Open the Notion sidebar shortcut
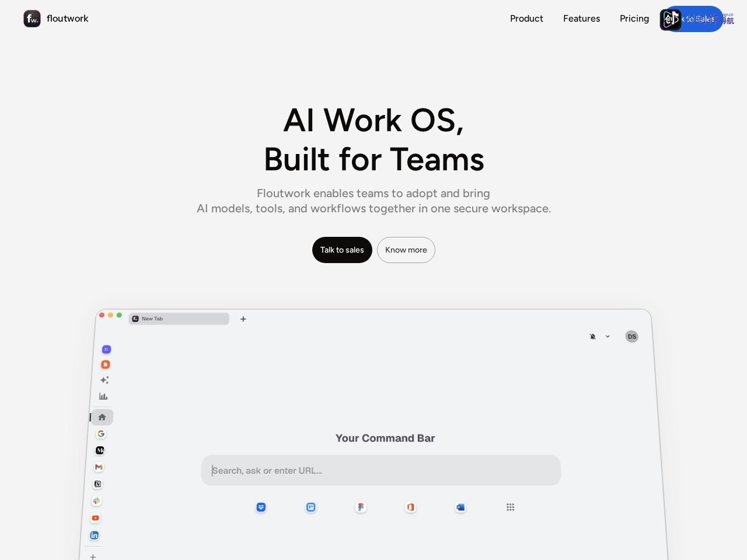The width and height of the screenshot is (747, 560). pos(97,484)
